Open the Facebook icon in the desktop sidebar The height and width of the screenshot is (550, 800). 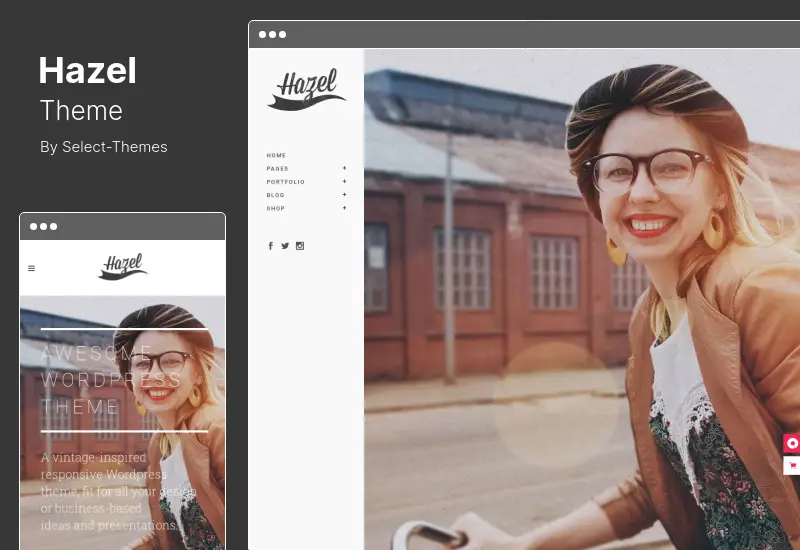(270, 246)
